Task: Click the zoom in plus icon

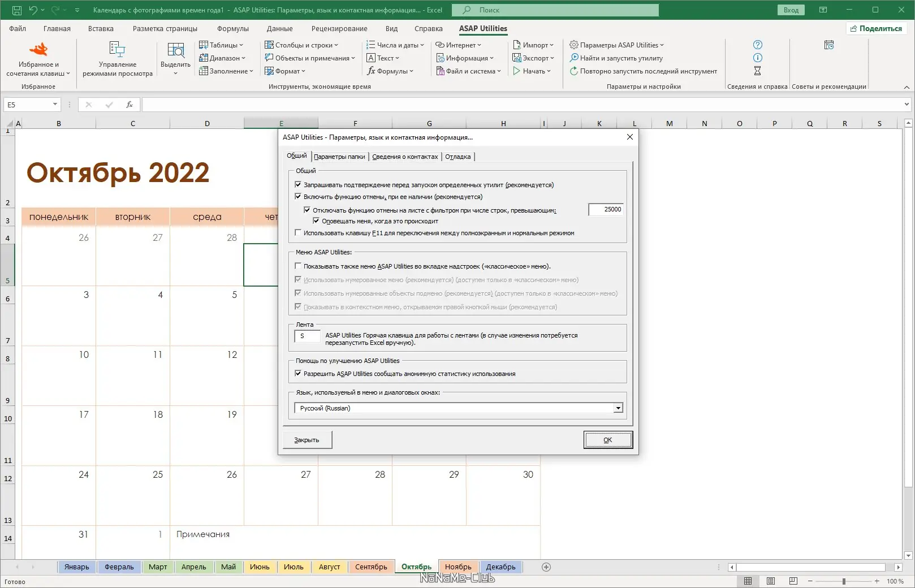Action: point(877,581)
